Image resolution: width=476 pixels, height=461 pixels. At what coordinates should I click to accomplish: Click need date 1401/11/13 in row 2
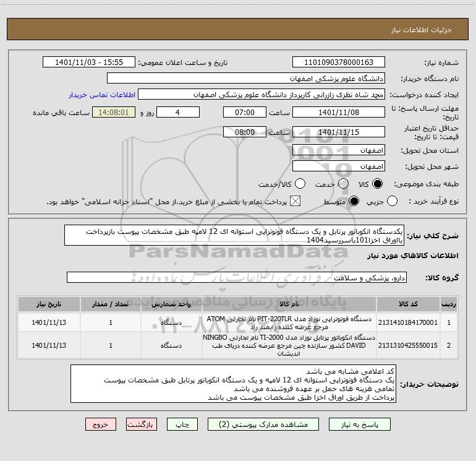[49, 345]
